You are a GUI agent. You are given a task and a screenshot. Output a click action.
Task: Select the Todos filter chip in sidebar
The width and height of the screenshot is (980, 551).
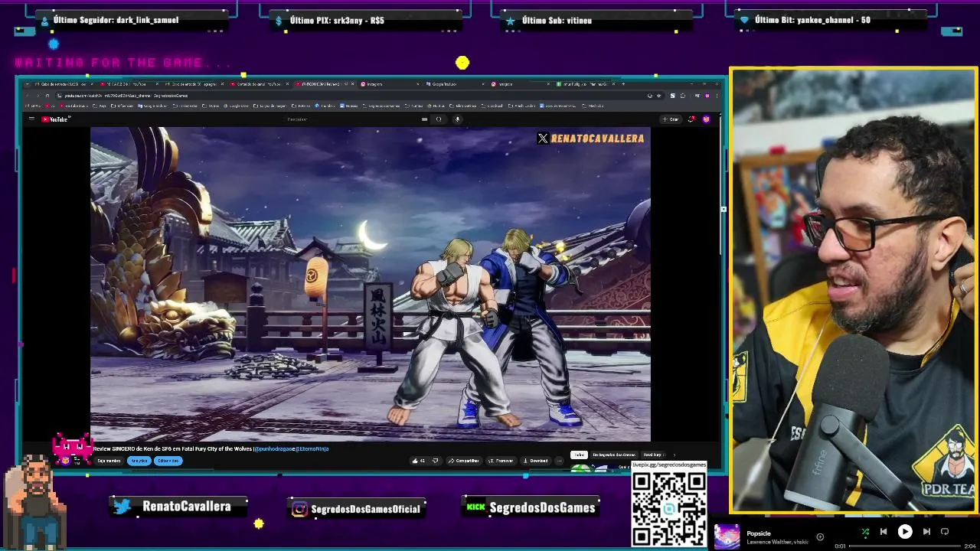point(579,455)
